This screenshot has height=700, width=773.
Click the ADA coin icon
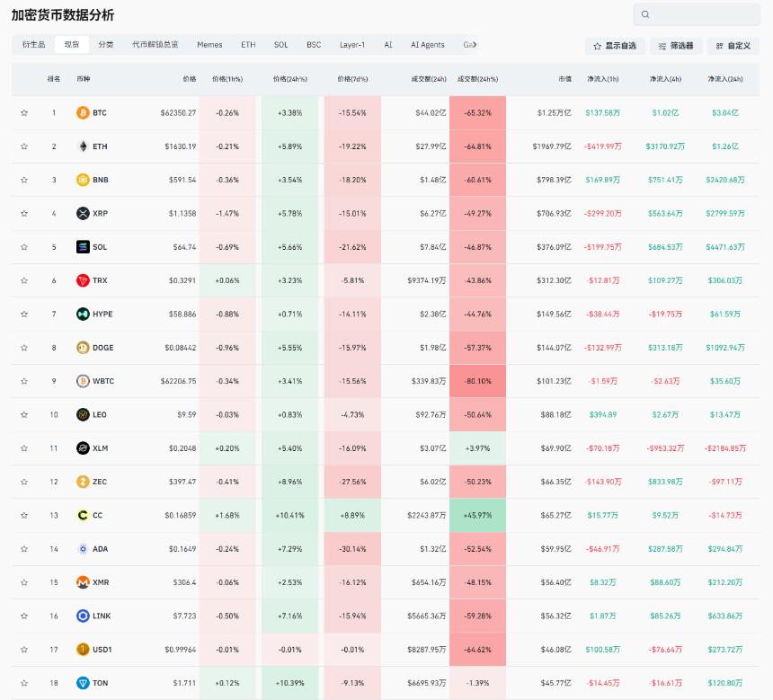pos(83,549)
